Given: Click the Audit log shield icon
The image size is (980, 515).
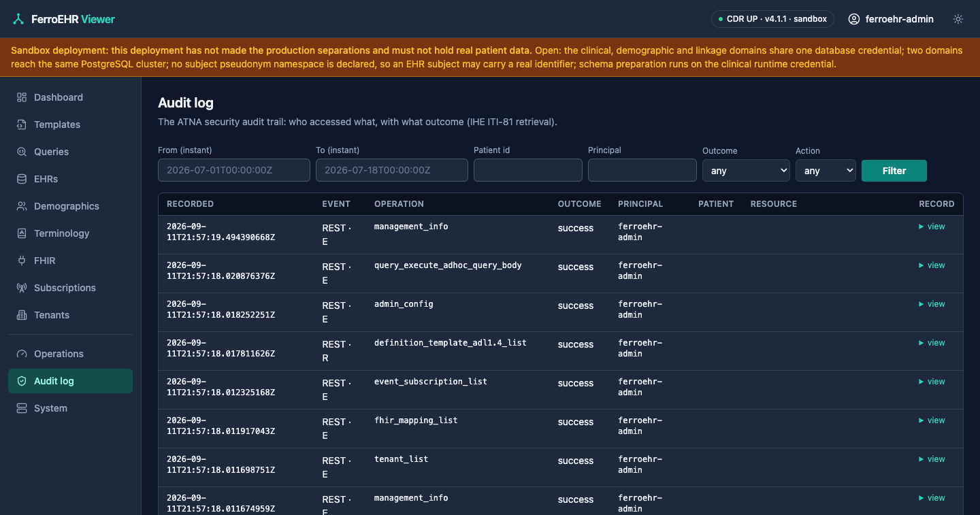Looking at the screenshot, I should point(22,381).
